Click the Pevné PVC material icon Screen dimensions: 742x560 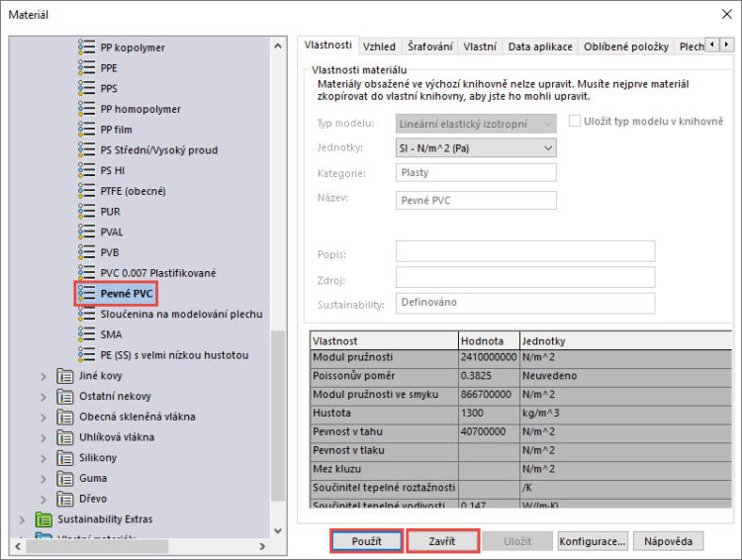click(86, 294)
